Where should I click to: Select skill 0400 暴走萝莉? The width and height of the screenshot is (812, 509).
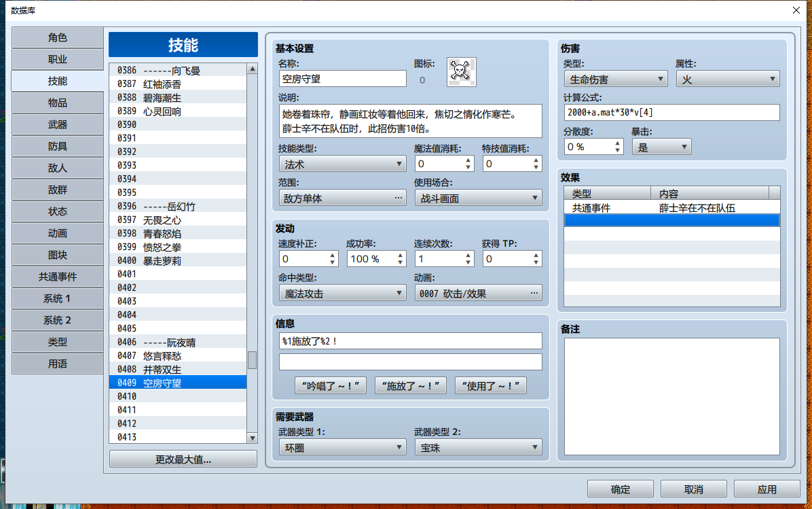[x=178, y=261]
